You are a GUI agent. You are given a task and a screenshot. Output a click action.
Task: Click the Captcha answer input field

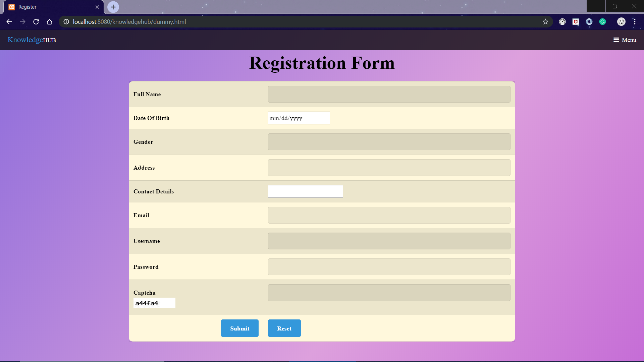(389, 293)
